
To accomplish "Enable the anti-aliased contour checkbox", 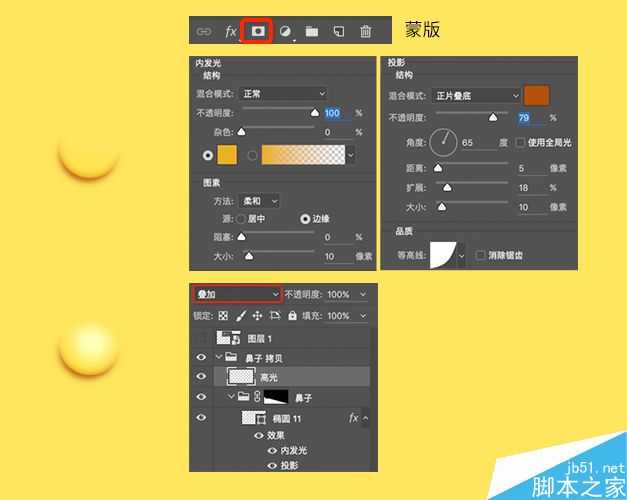I will click(481, 255).
